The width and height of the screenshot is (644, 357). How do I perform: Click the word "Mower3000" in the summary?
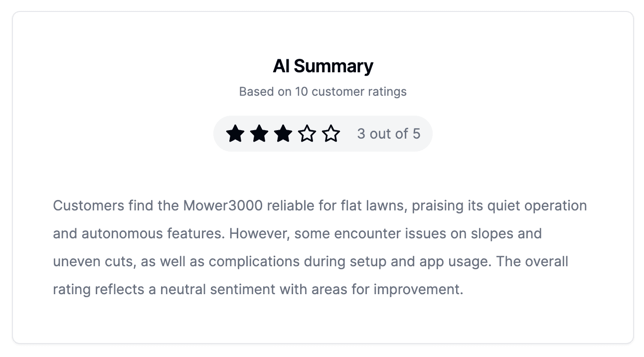(x=223, y=205)
